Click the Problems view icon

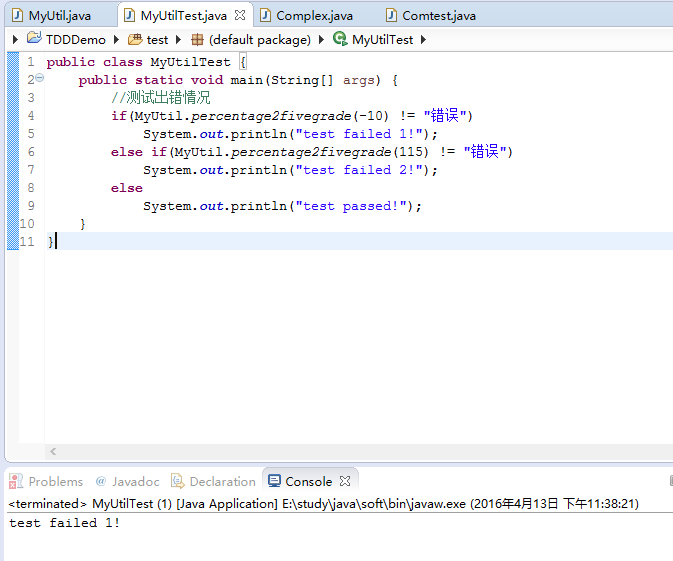pos(16,481)
